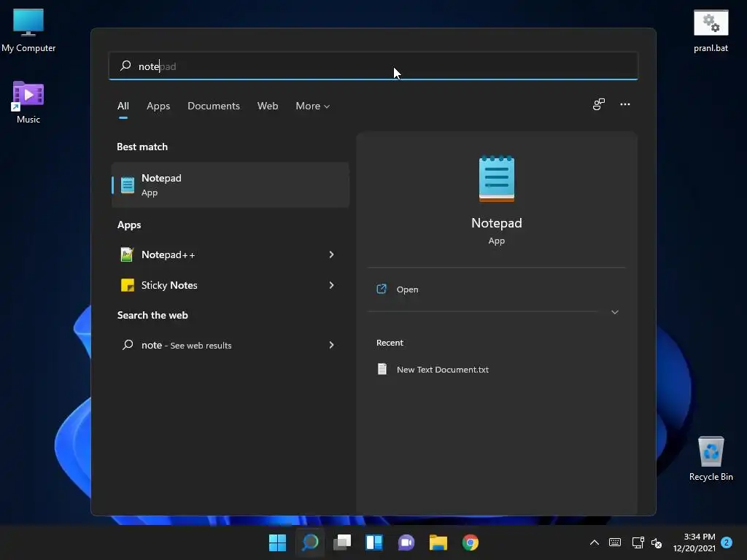
Task: Select Notepad++ from Apps results
Action: point(230,254)
